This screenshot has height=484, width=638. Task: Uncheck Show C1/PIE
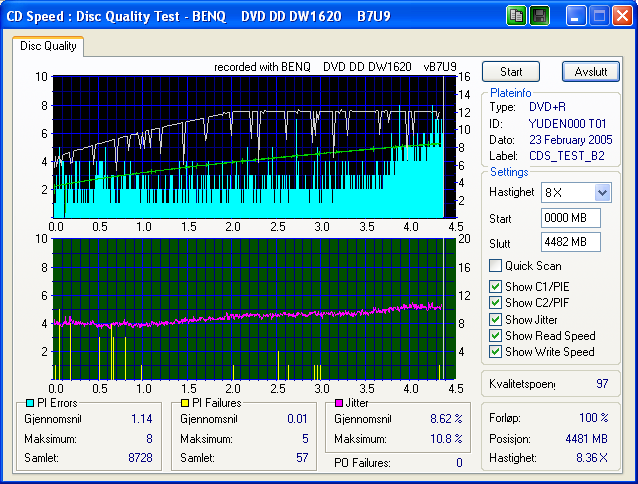click(x=495, y=286)
